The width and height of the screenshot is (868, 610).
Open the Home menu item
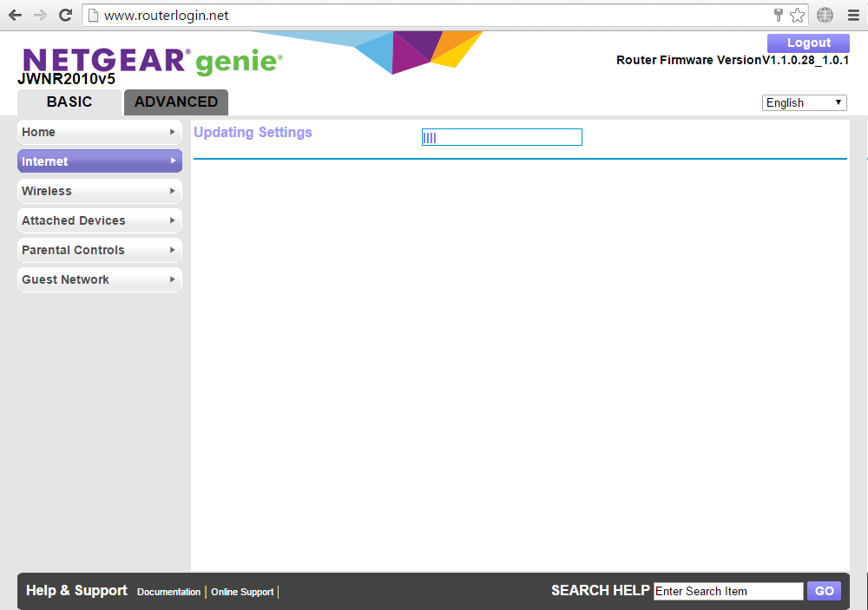pos(100,132)
